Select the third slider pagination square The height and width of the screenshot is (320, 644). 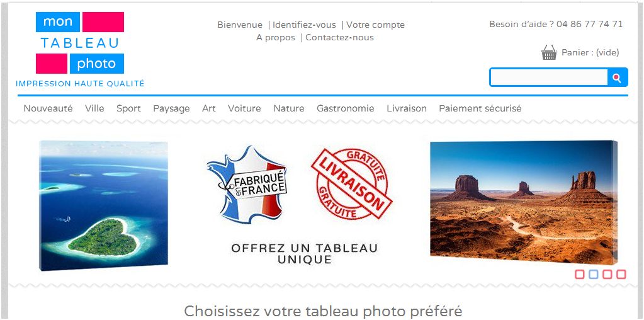pyautogui.click(x=607, y=275)
